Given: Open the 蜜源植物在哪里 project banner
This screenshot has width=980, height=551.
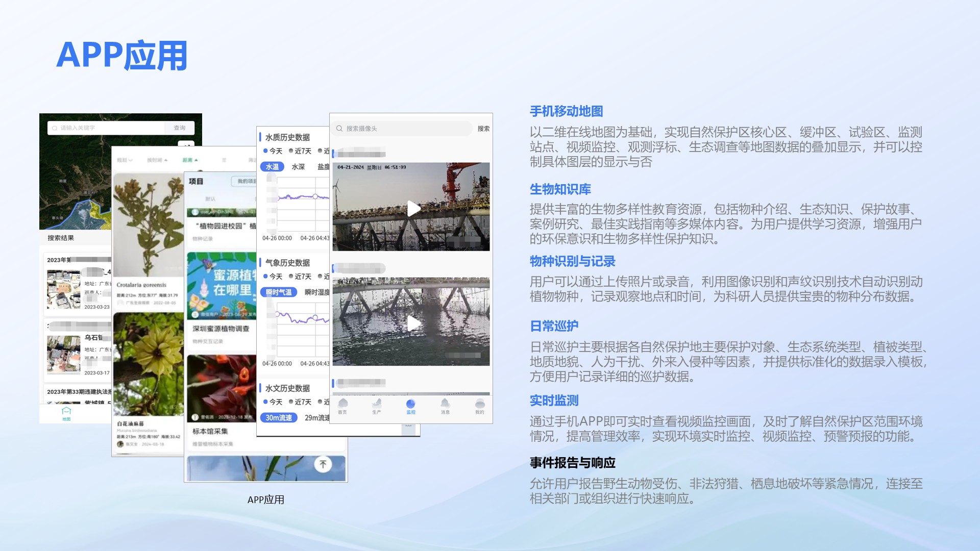Looking at the screenshot, I should click(x=222, y=286).
